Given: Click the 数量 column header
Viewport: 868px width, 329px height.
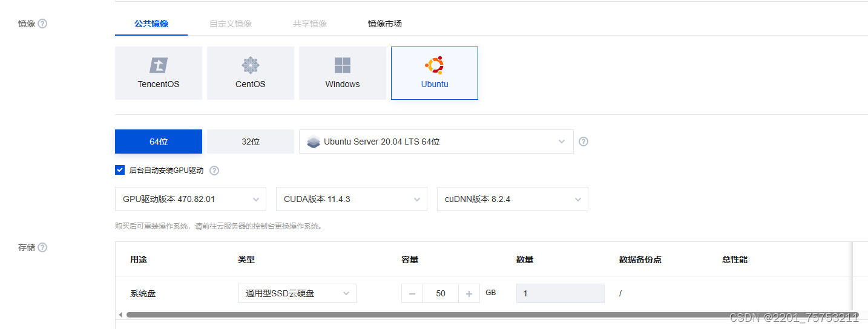Looking at the screenshot, I should (525, 259).
